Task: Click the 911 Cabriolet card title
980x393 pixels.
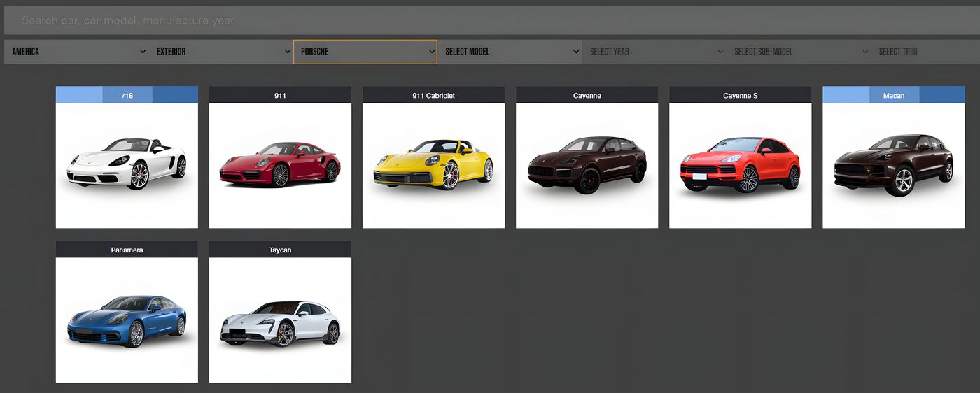Action: click(433, 95)
